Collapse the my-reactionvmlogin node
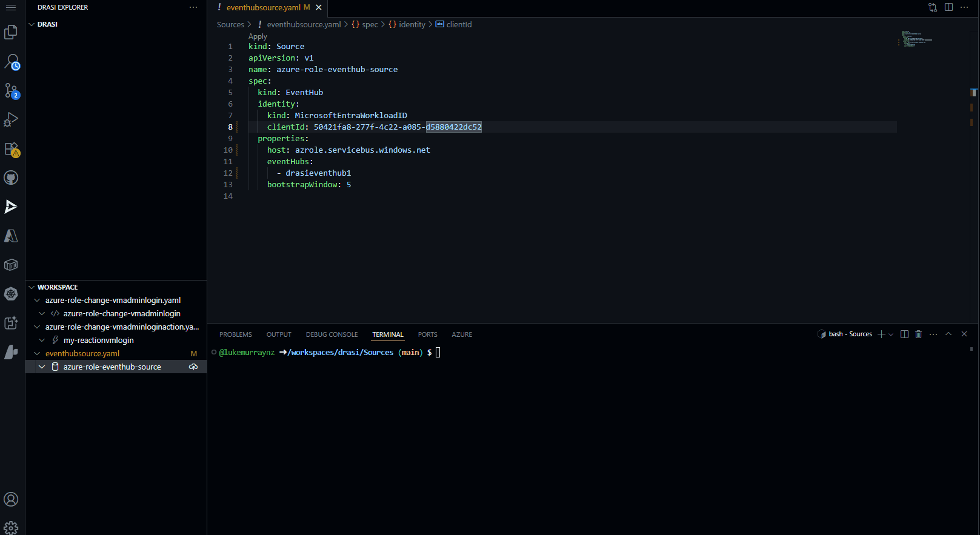 coord(42,340)
